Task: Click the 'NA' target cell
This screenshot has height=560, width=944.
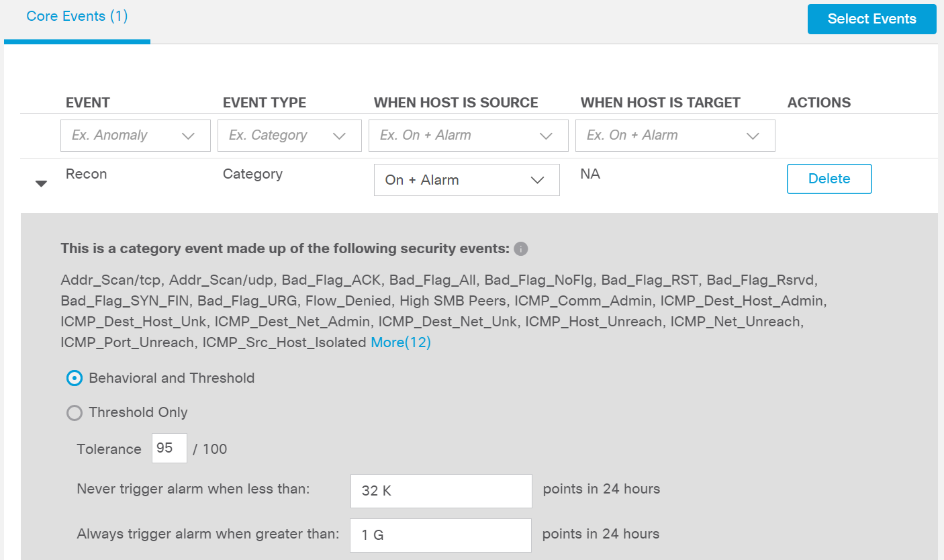Action: click(x=590, y=174)
